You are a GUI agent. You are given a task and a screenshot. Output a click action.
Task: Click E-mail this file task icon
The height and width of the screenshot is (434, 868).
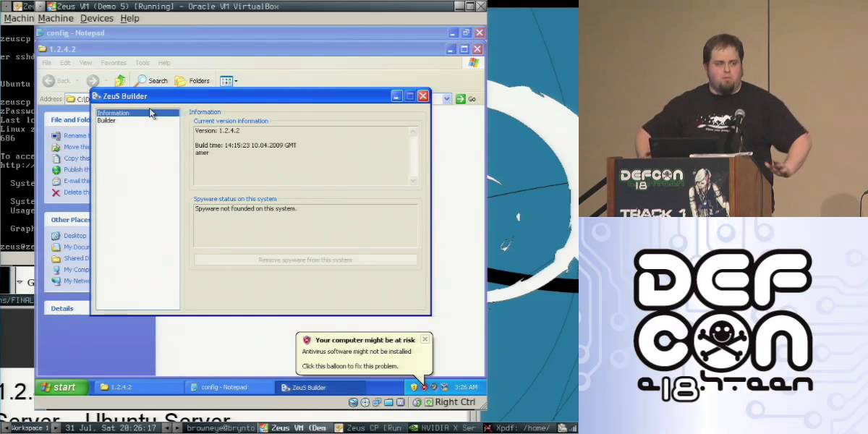[56, 181]
